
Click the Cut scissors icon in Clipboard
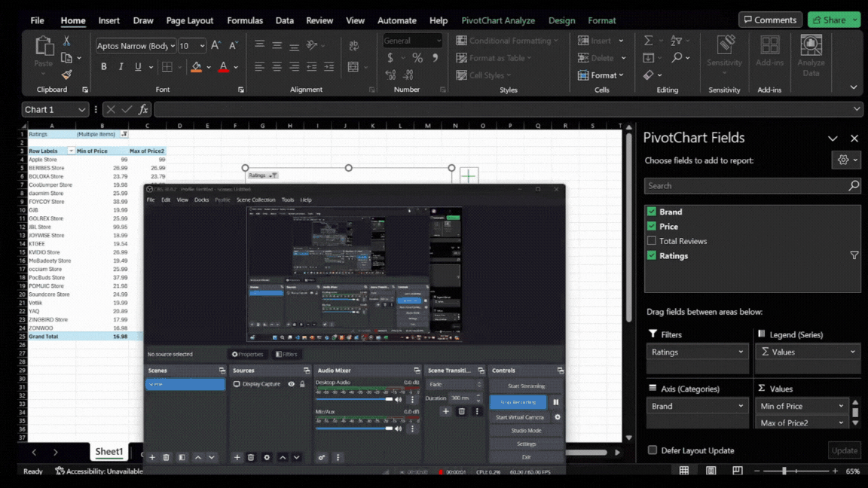66,41
